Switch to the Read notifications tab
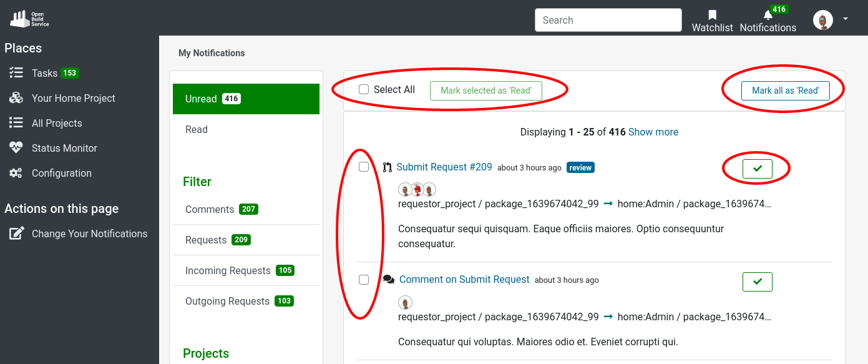Viewport: 868px width, 364px height. click(x=197, y=129)
